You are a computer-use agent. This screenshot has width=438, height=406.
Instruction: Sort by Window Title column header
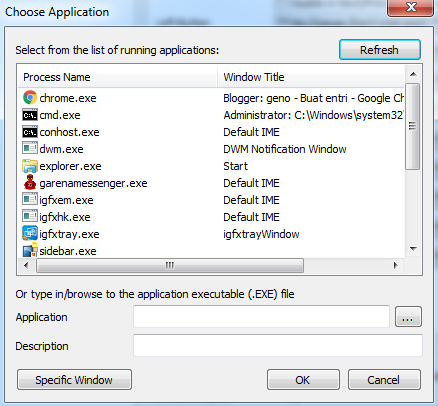tap(311, 77)
